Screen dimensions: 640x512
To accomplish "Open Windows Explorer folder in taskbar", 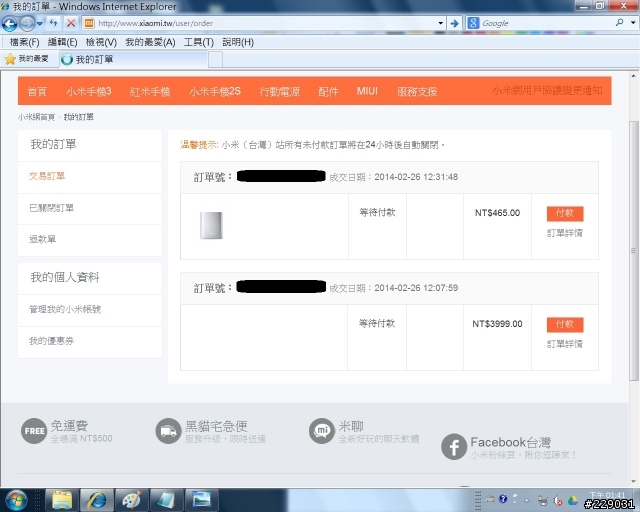I will (x=62, y=500).
